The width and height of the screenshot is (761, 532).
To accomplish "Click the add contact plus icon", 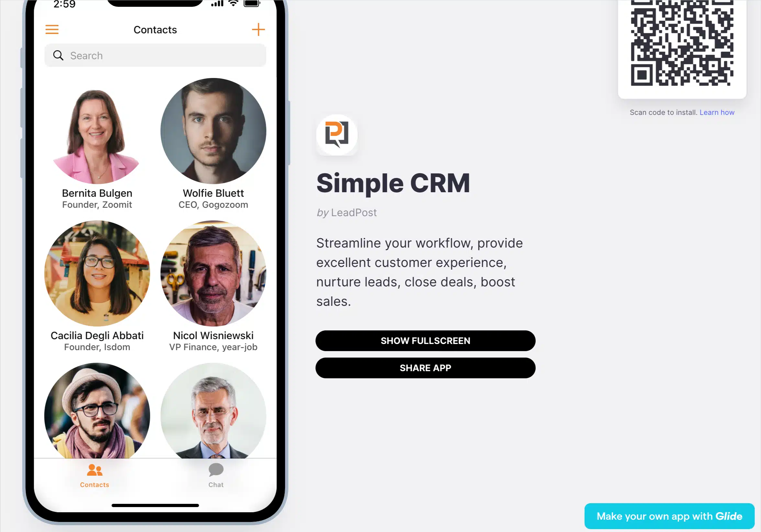I will pos(258,29).
